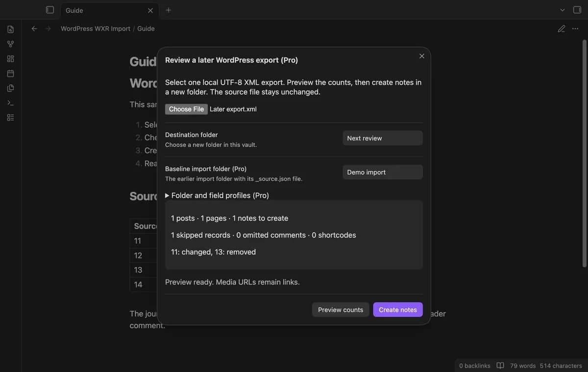Click the Preview counts button
Image resolution: width=588 pixels, height=372 pixels.
[341, 309]
